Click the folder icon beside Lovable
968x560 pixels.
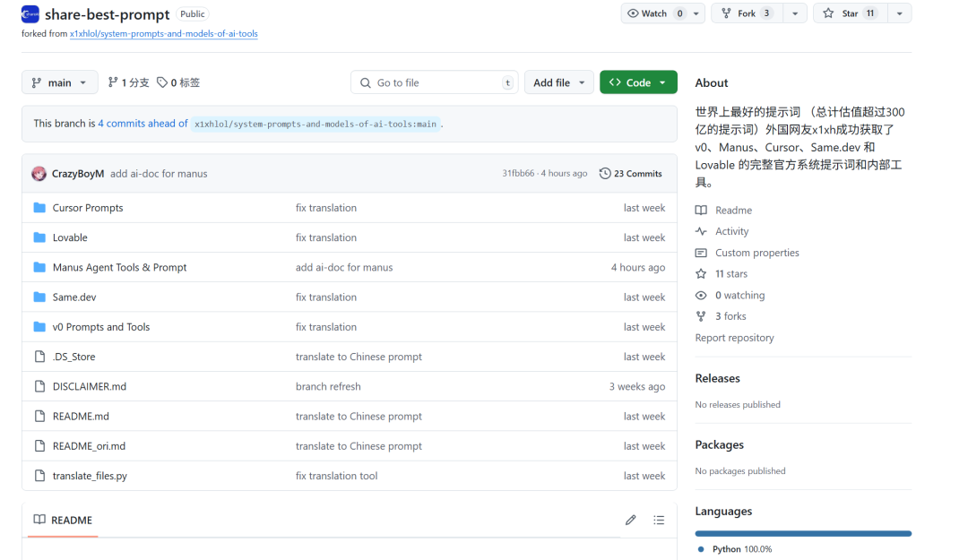[39, 237]
